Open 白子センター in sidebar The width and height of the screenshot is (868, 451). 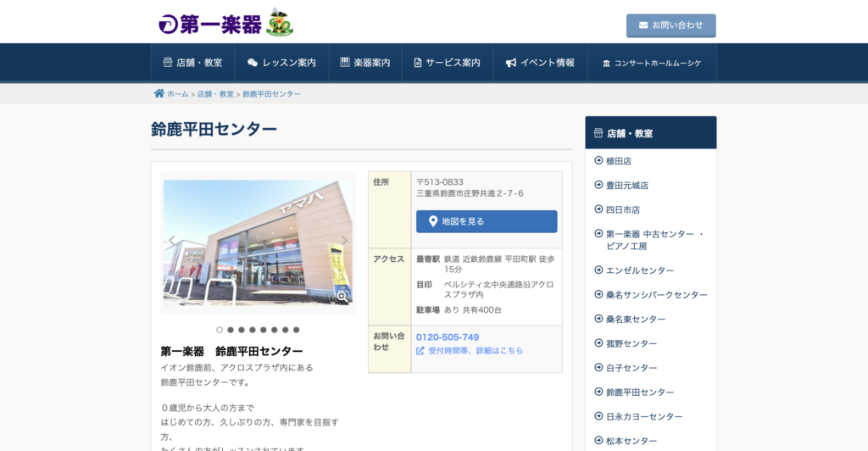[632, 368]
